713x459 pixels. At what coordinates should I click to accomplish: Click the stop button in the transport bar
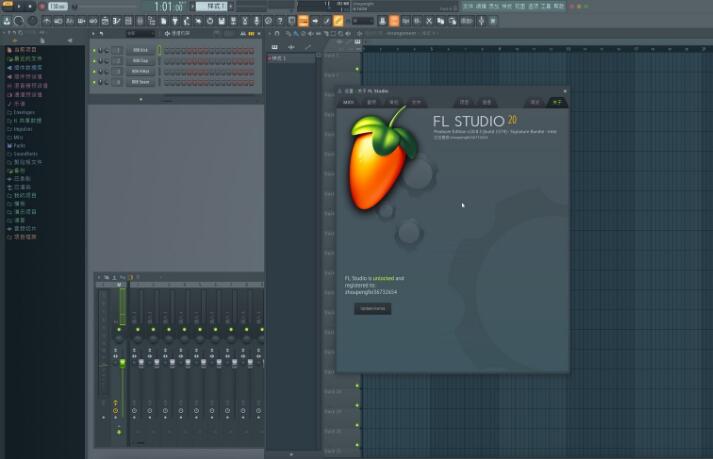tap(30, 6)
